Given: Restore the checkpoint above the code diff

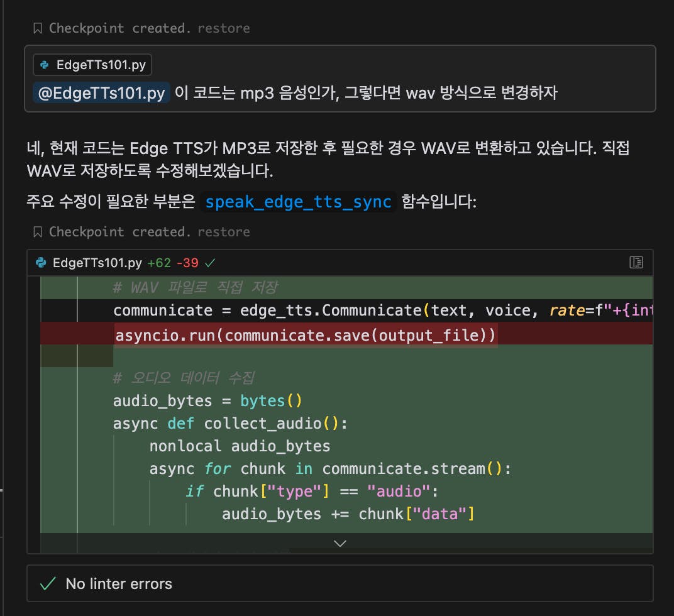Looking at the screenshot, I should click(x=223, y=232).
